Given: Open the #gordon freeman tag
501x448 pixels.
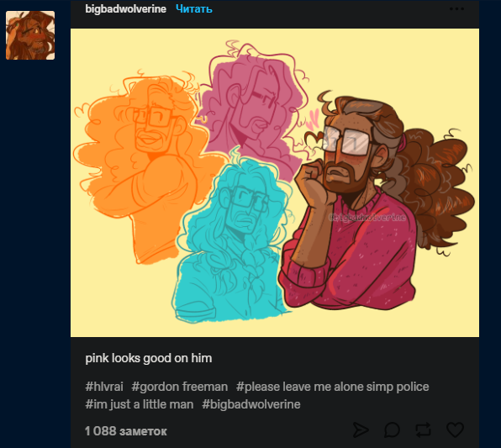Looking at the screenshot, I should [180, 387].
